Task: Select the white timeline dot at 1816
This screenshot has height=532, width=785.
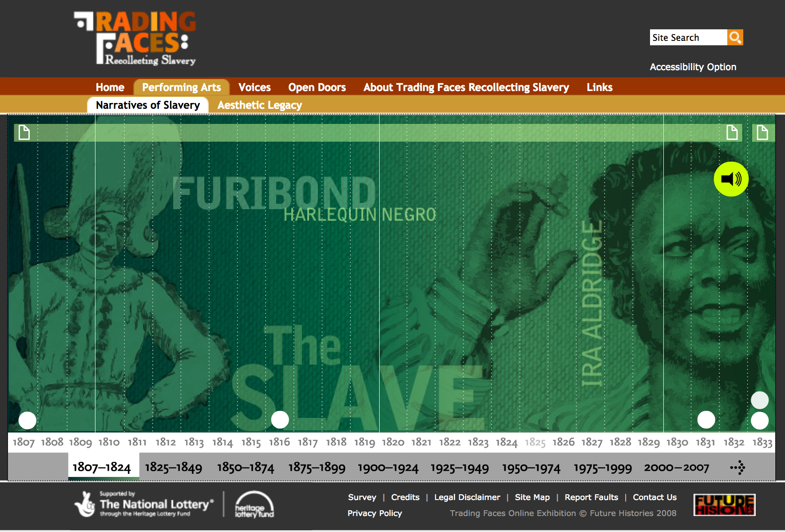Action: [x=280, y=420]
